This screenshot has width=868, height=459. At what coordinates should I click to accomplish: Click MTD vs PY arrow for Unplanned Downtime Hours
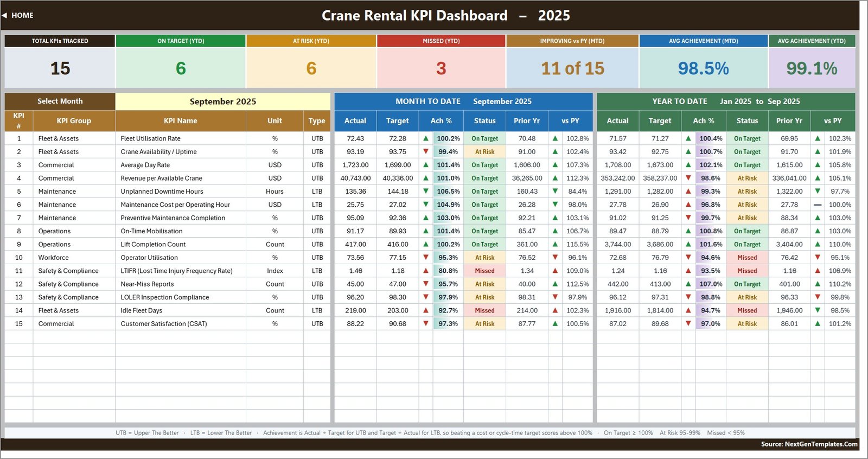(555, 192)
